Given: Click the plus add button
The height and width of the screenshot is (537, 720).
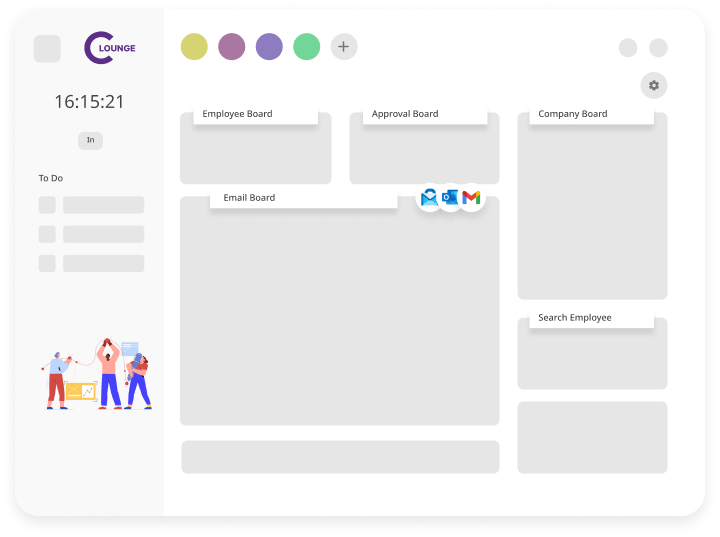Looking at the screenshot, I should click(344, 46).
